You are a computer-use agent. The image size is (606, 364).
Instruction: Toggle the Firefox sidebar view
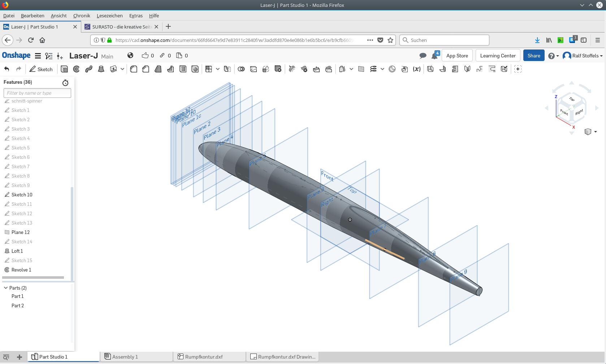tap(584, 40)
